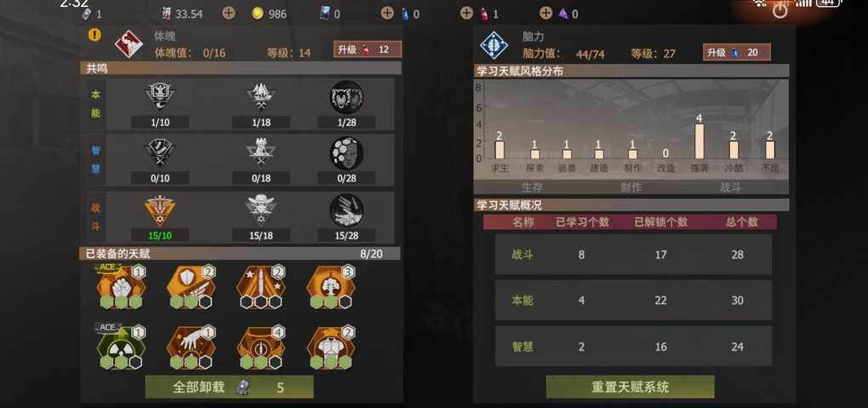Click the tallest bar valued 4 in chart

click(700, 141)
